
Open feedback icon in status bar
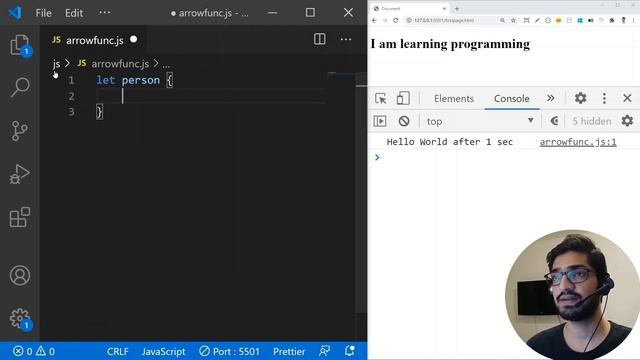click(x=324, y=351)
